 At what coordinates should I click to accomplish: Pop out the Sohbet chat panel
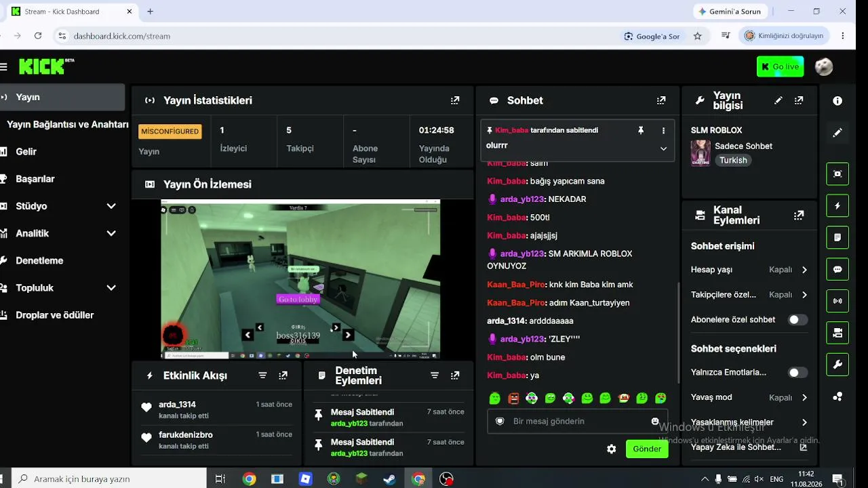coord(661,100)
